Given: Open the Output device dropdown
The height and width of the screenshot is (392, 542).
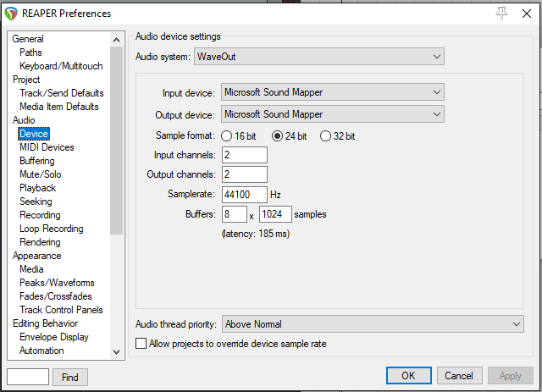Looking at the screenshot, I should click(x=332, y=114).
